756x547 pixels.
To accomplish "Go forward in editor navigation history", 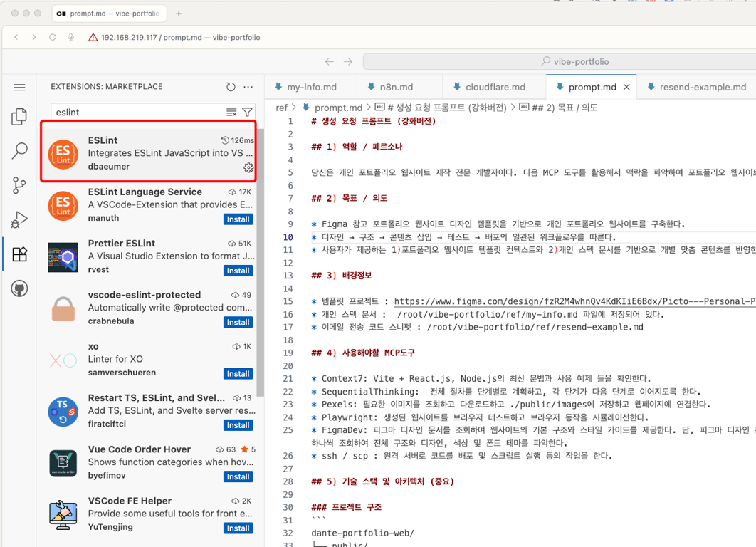I will click(x=348, y=62).
